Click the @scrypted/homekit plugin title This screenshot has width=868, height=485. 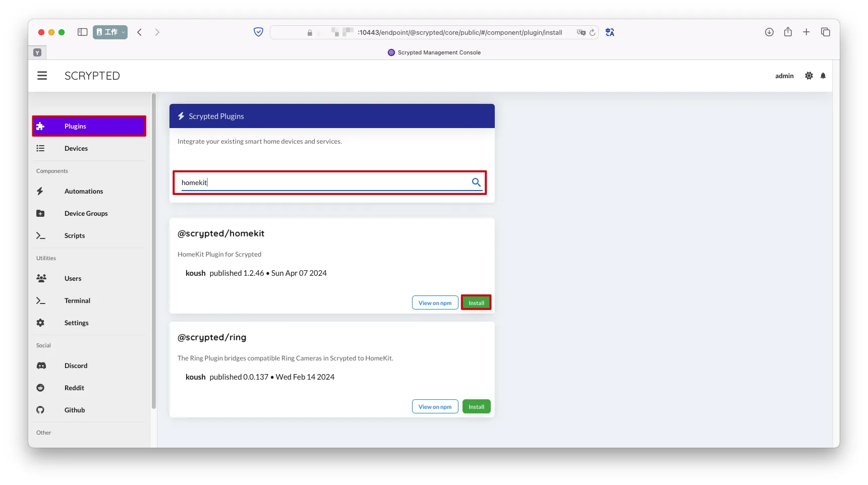click(221, 233)
